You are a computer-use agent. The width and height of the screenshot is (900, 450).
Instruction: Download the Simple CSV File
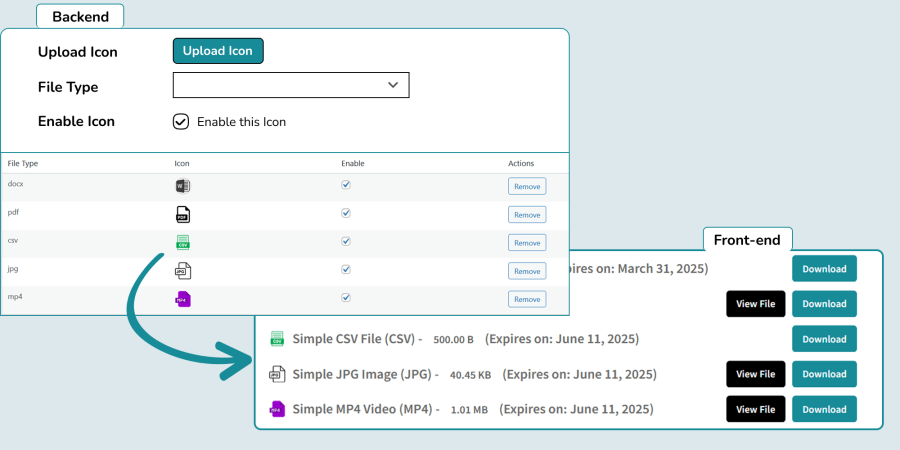[824, 339]
